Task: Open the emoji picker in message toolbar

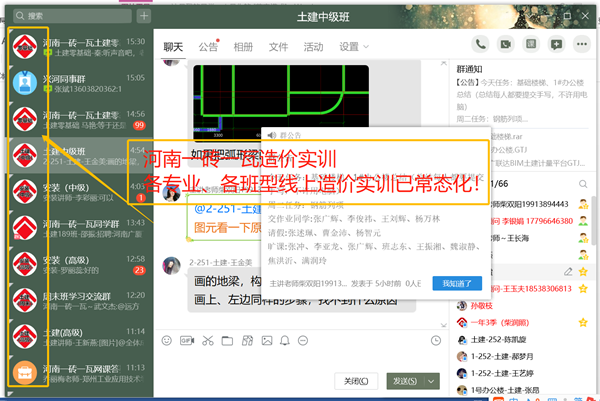Action: click(x=166, y=341)
